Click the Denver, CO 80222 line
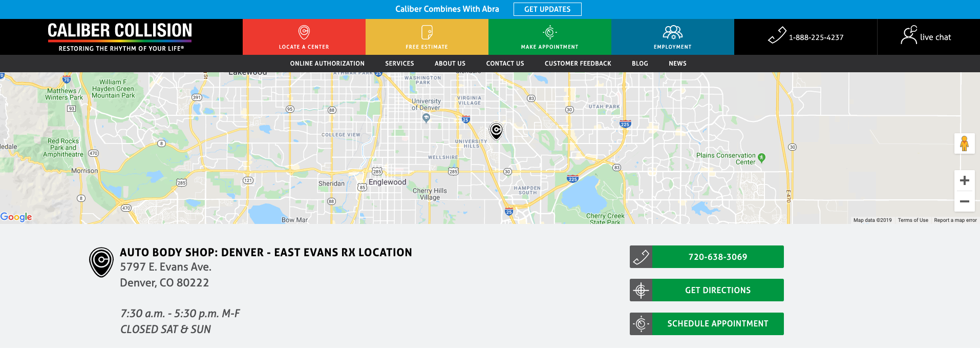Image resolution: width=980 pixels, height=350 pixels. click(164, 283)
